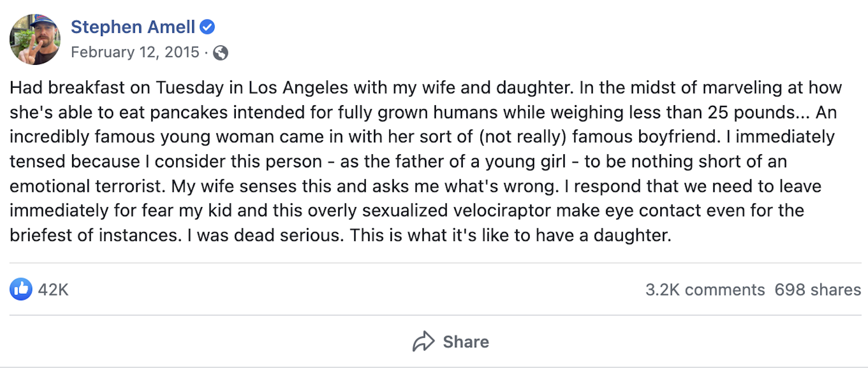
Task: Click the blue thumbs-up like icon
Action: click(x=21, y=289)
